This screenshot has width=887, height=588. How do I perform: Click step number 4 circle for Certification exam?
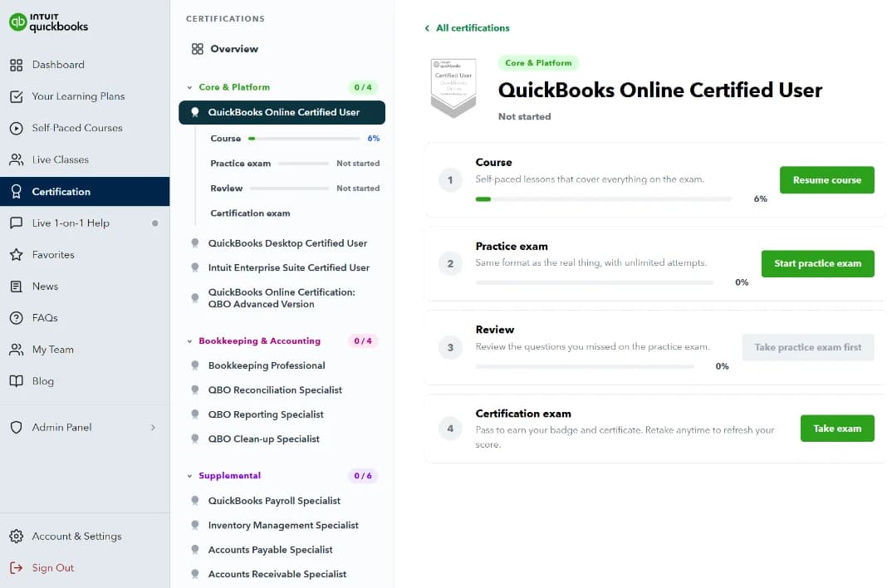(x=450, y=429)
